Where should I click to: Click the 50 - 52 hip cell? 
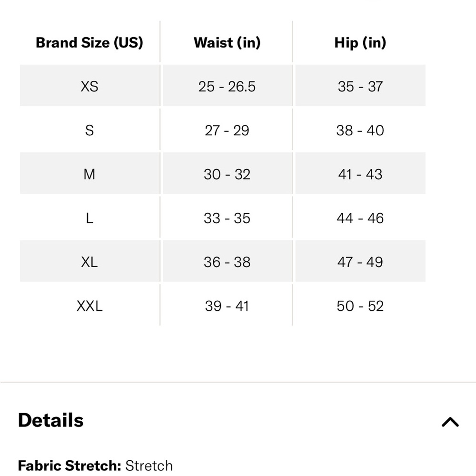360,306
